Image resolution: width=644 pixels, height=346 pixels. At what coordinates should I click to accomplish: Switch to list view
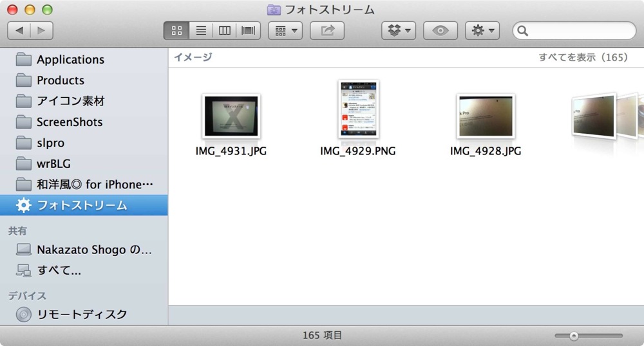pyautogui.click(x=201, y=31)
